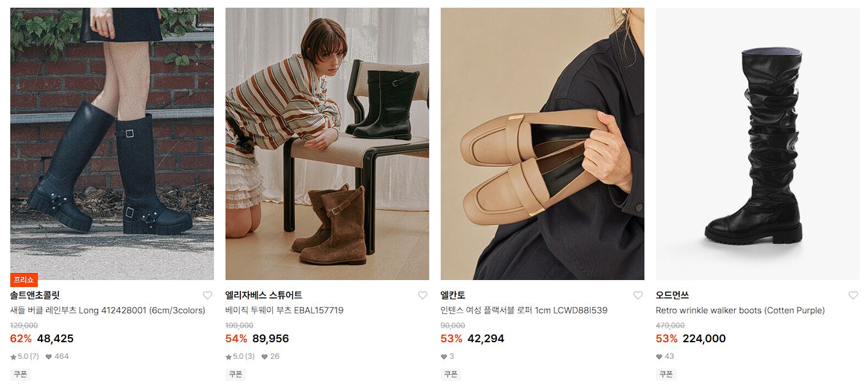The image size is (868, 389).
Task: Click the star rating icon 5.0 (3)
Action: (229, 356)
